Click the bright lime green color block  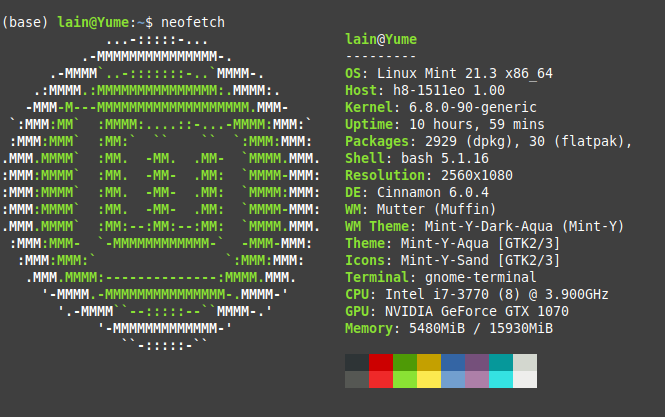[x=405, y=380]
